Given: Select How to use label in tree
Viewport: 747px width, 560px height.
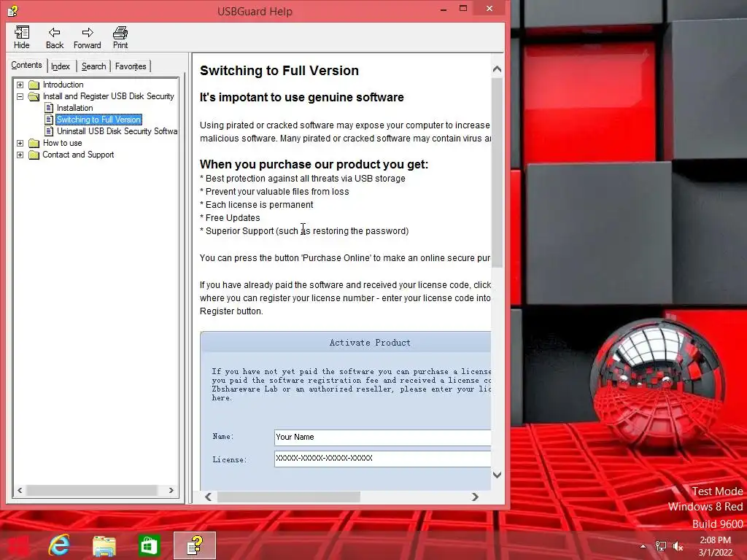Looking at the screenshot, I should click(x=63, y=143).
